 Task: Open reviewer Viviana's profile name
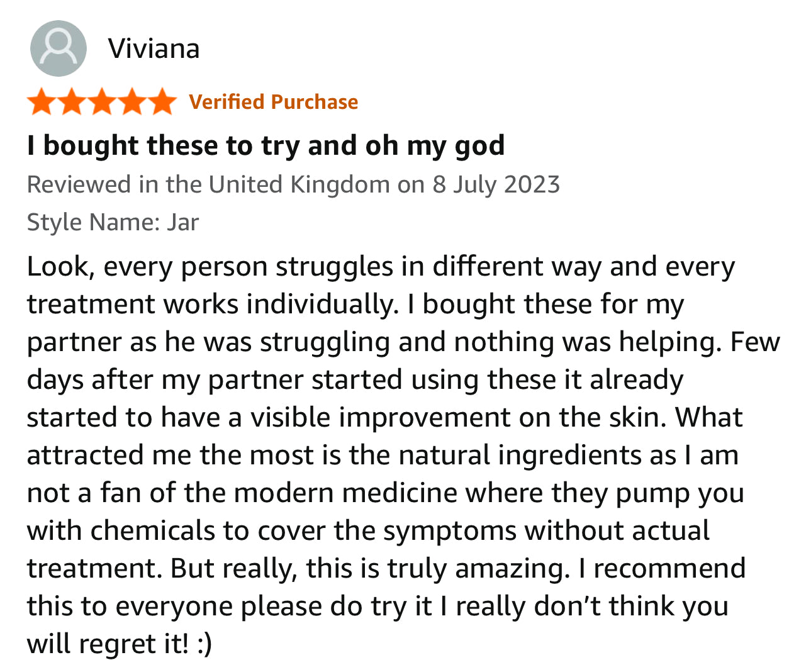(x=154, y=48)
